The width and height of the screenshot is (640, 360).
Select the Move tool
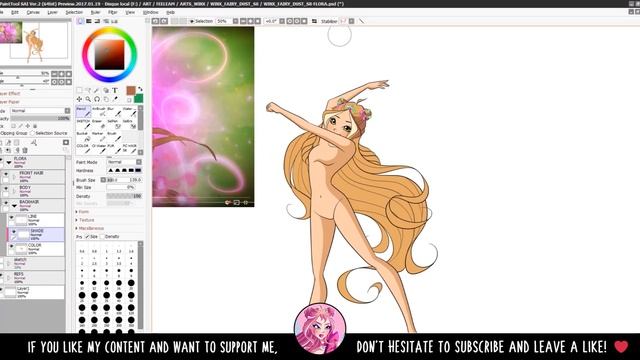click(79, 99)
